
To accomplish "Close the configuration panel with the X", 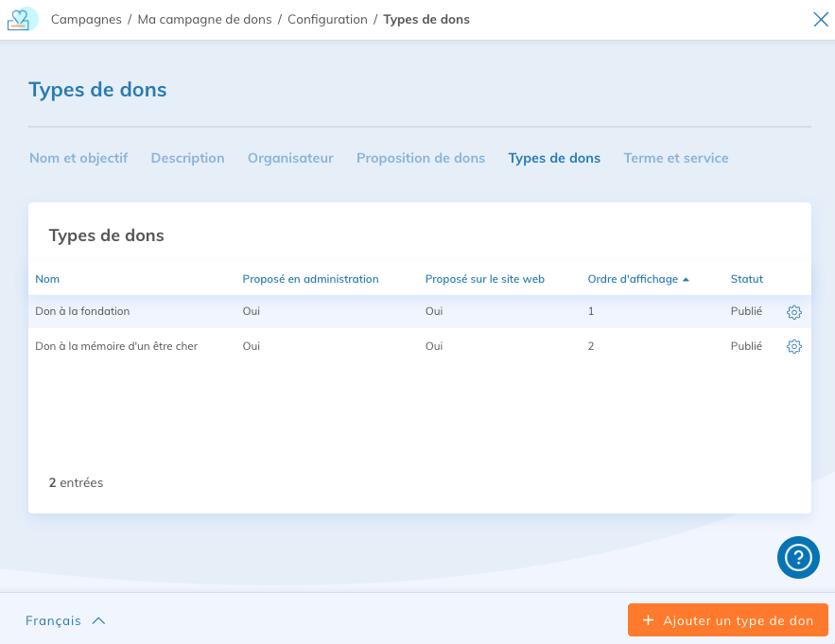I will pos(820,19).
